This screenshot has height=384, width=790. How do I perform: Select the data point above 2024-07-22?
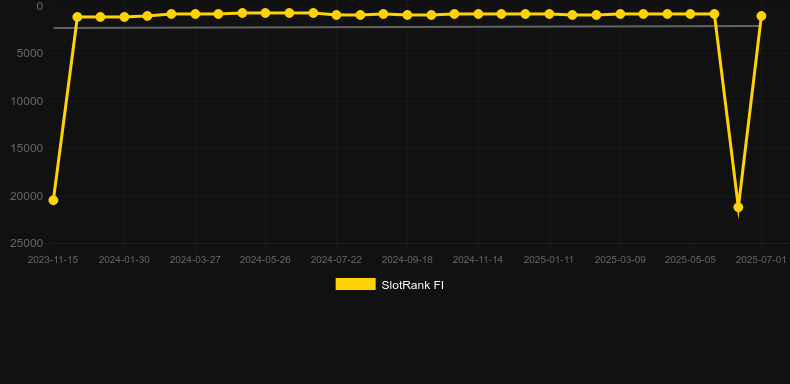[x=337, y=15]
